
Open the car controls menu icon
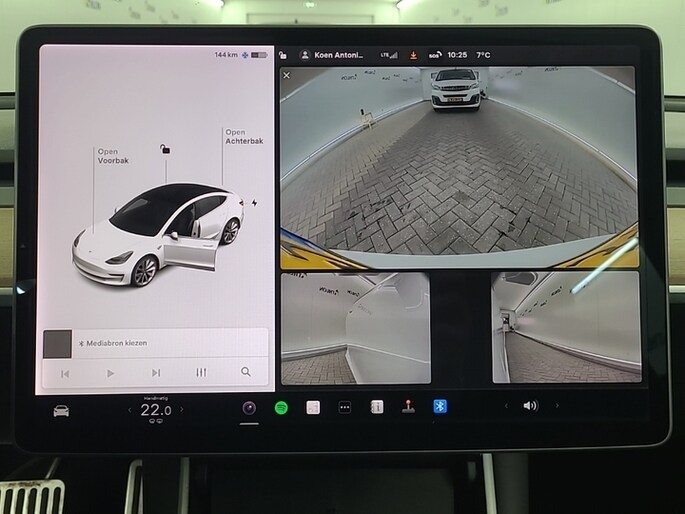(61, 409)
